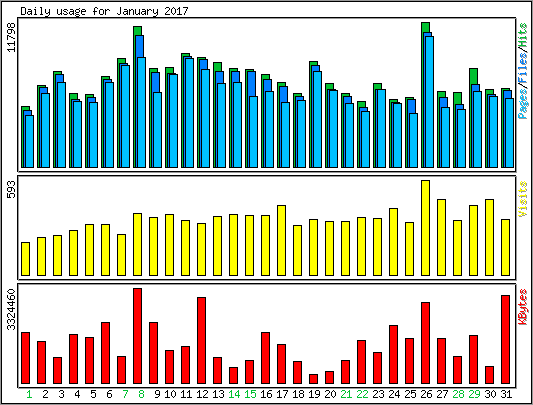Screen dimensions: 533x405
Task: Click the yellow Visits bar for day 8
Action: [x=137, y=244]
